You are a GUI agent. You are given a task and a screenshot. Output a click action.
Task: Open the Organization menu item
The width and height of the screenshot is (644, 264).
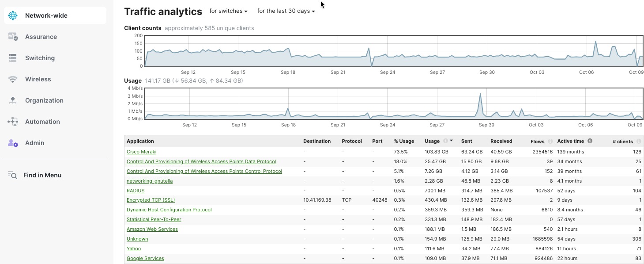coord(44,100)
